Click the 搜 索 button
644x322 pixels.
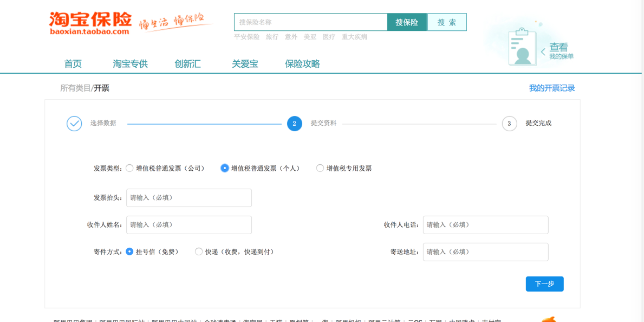tap(447, 22)
